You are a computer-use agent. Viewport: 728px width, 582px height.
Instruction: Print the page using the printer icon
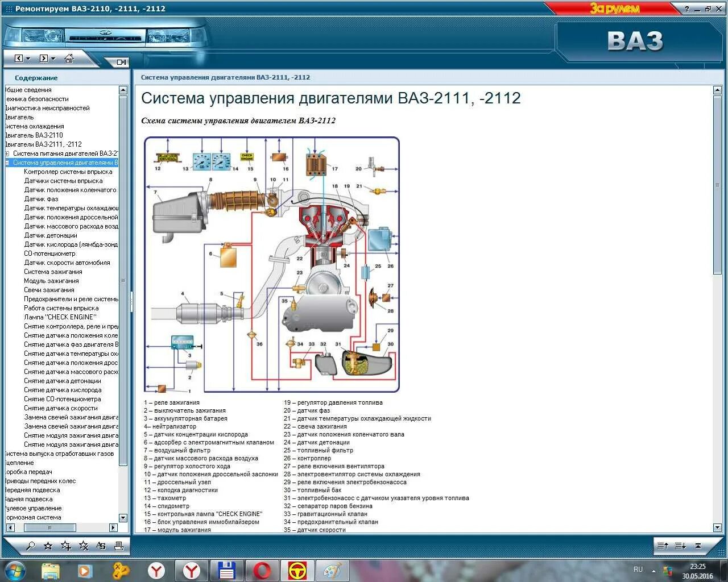118,546
